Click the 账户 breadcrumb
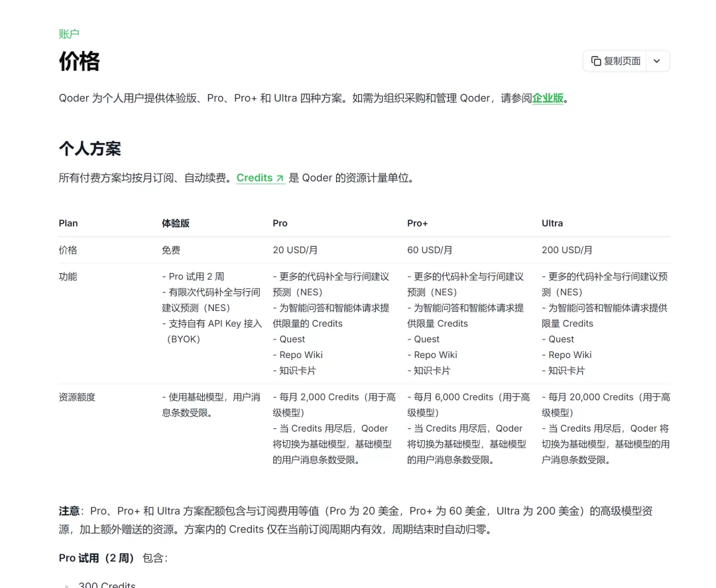This screenshot has width=716, height=588. [69, 34]
